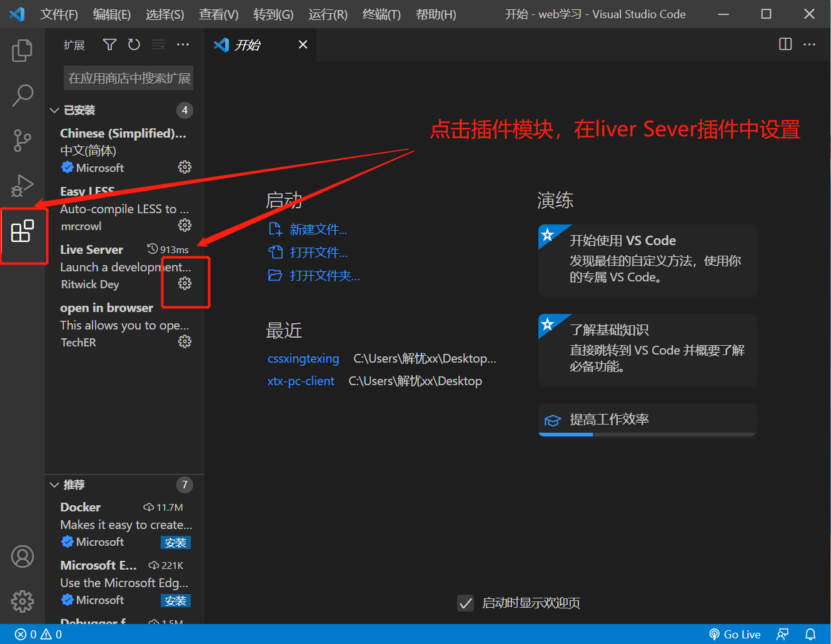
Task: Open gear settings for Easy LESS extension
Action: pyautogui.click(x=184, y=225)
